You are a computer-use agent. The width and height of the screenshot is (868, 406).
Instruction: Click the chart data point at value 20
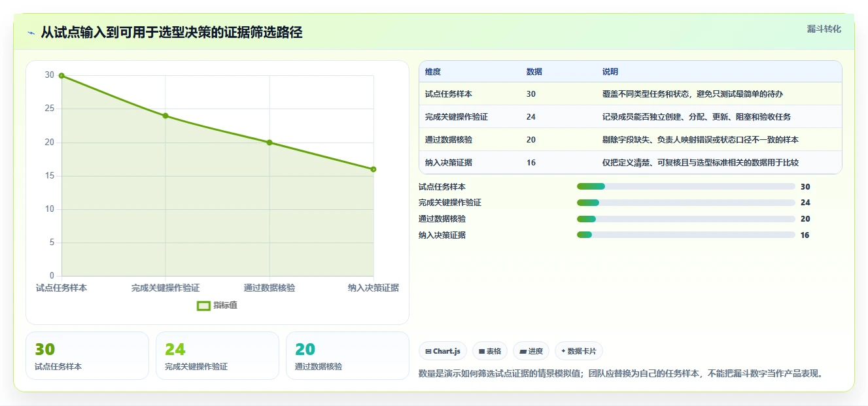tap(269, 143)
